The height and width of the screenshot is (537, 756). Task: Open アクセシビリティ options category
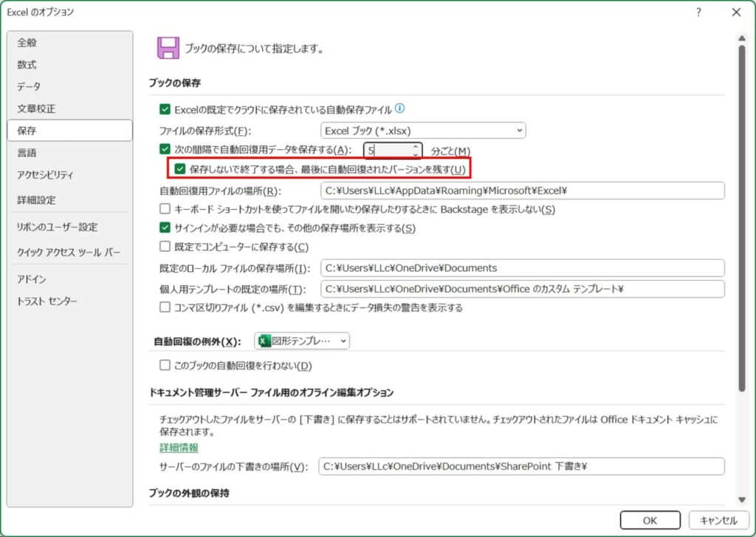coord(70,175)
